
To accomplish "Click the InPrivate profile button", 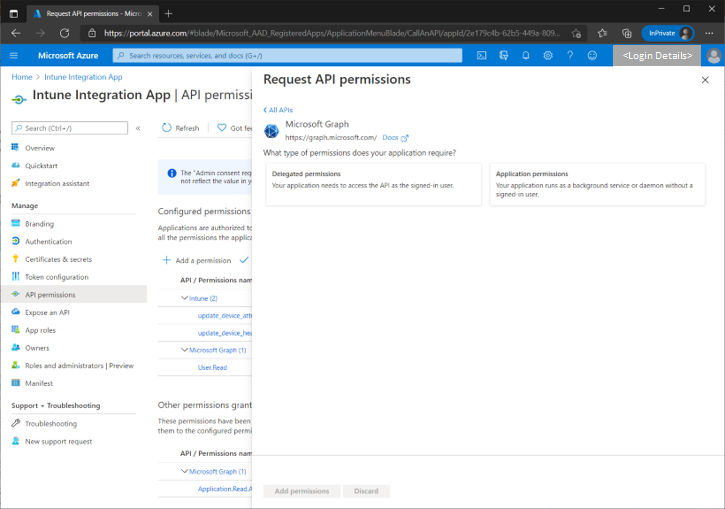I will (668, 33).
